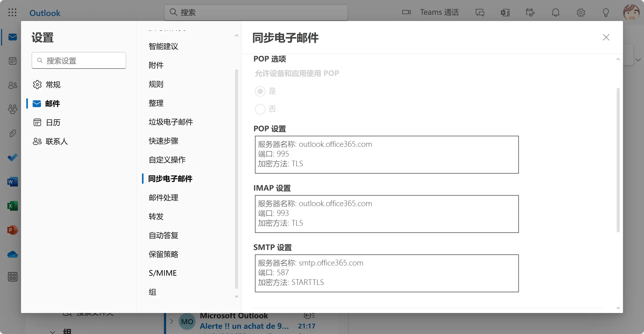Launch Excel from the left app rail
This screenshot has width=644, height=334.
coord(12,206)
